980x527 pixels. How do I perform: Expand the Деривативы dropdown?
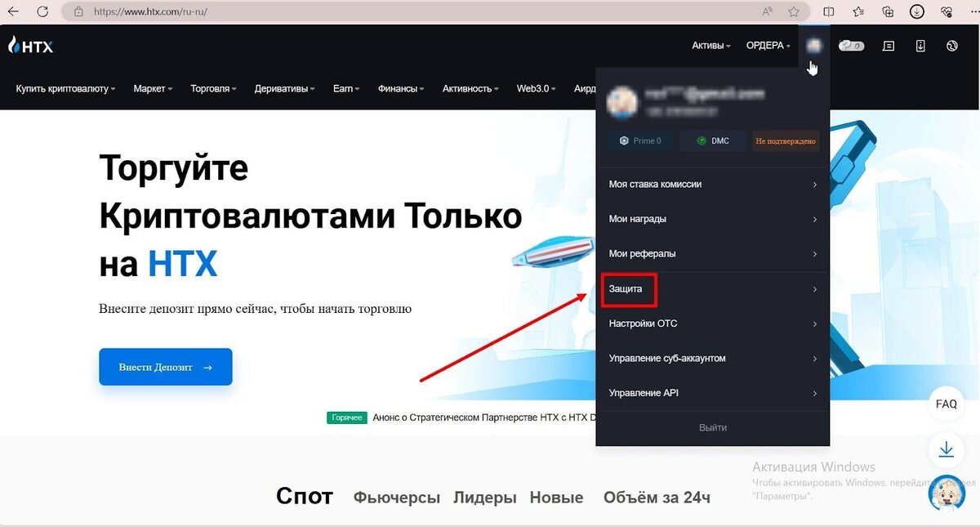(x=284, y=88)
